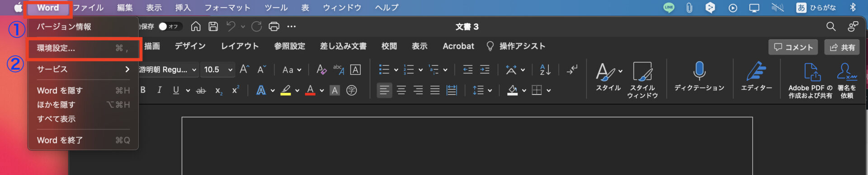Viewport: 868px width, 175px height.
Task: Open the text effects blue A dropdown arrow
Action: pyautogui.click(x=273, y=91)
